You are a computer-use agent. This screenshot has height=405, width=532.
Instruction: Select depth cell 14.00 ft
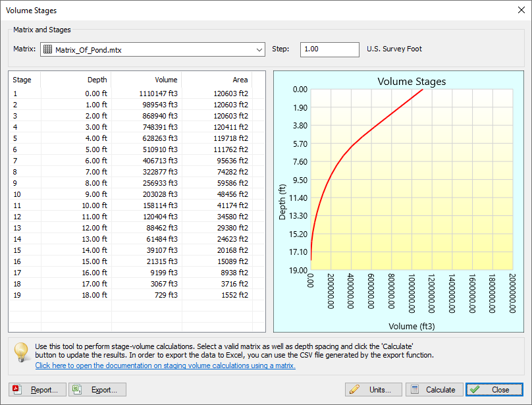tap(94, 250)
